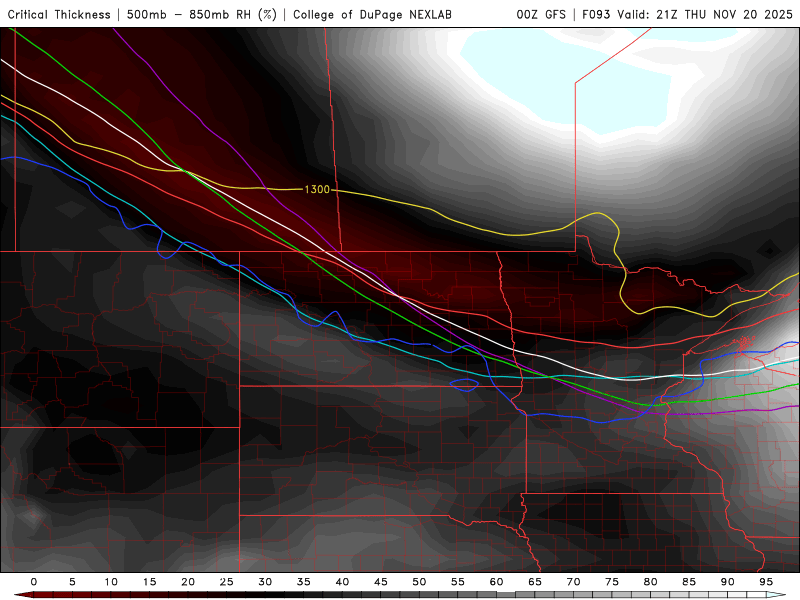Select 'Valid: 21Z THU NOV 20 2025' text

point(705,14)
